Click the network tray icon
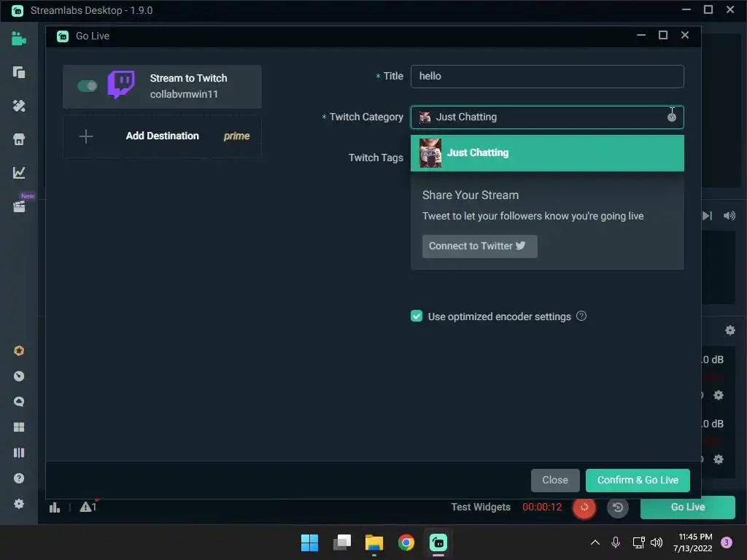The height and width of the screenshot is (560, 747). click(638, 542)
